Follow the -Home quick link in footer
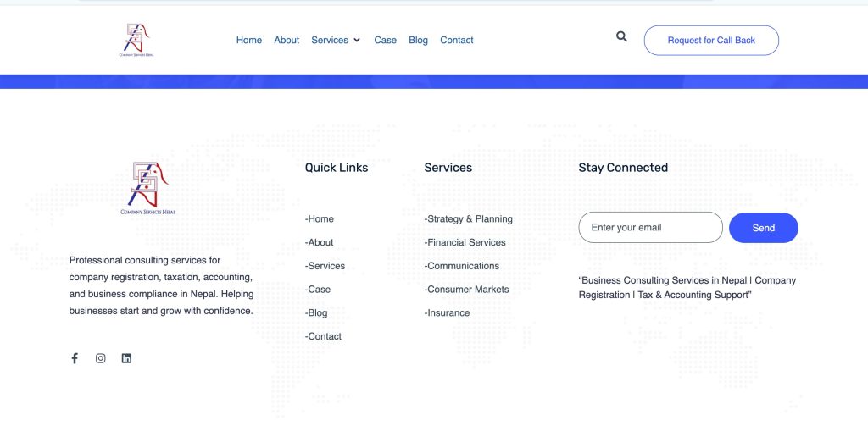The height and width of the screenshot is (448, 868). point(320,219)
